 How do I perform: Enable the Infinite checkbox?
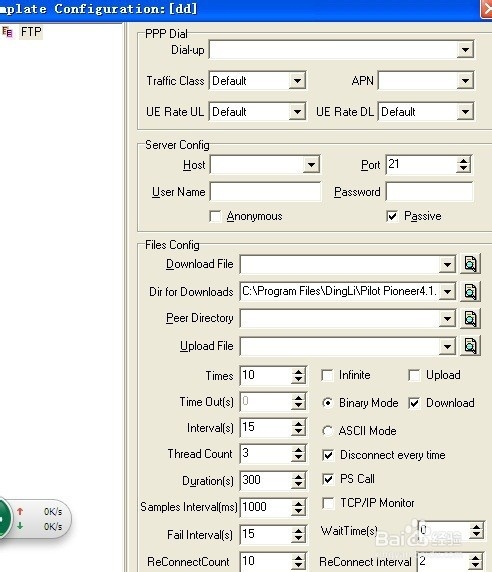click(327, 375)
